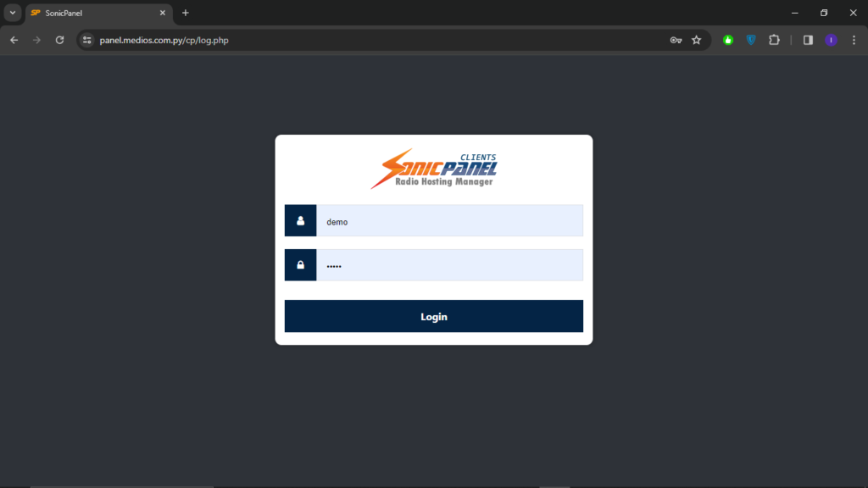This screenshot has width=868, height=488.
Task: Toggle the browser side panel
Action: click(808, 40)
